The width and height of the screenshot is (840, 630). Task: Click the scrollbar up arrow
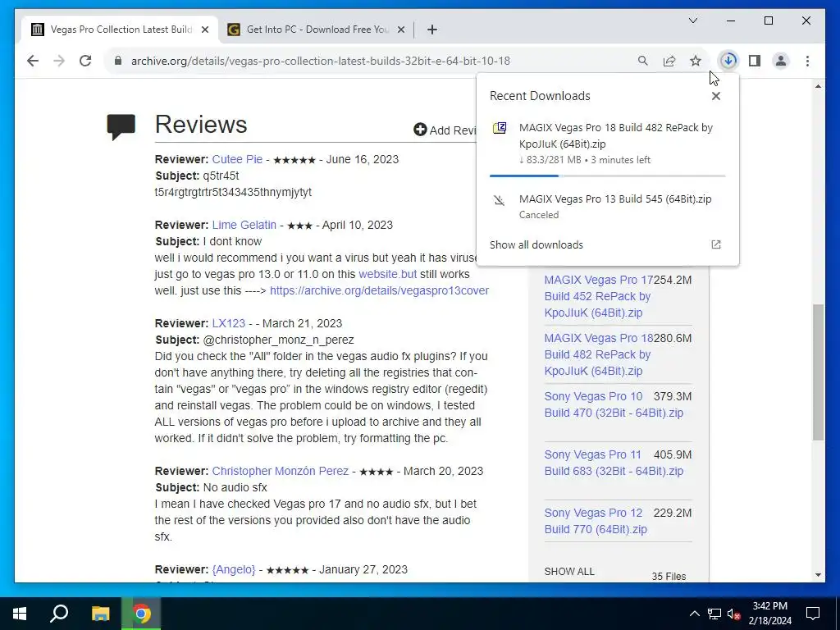pos(818,86)
